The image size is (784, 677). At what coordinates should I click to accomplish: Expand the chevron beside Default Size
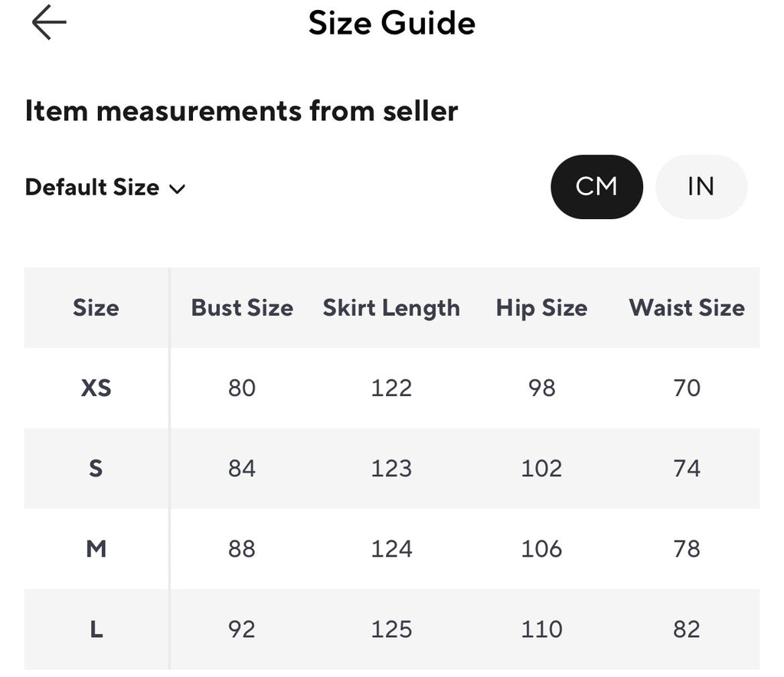click(x=177, y=189)
